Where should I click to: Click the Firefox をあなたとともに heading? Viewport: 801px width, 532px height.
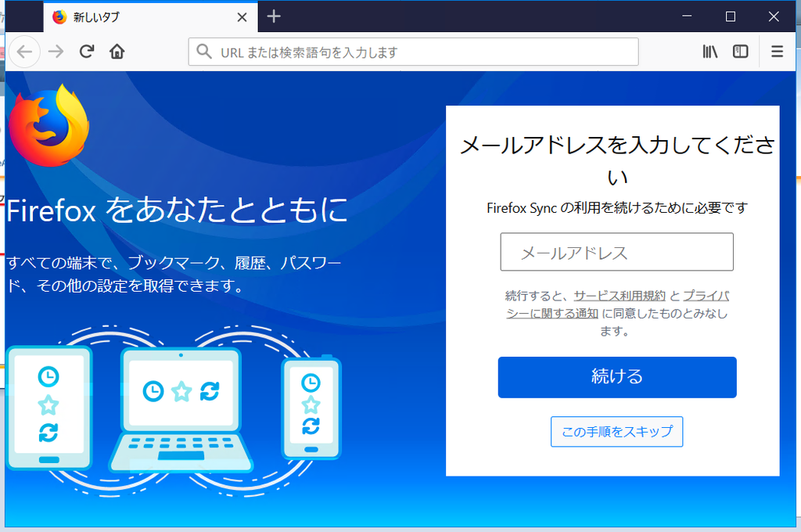pyautogui.click(x=178, y=210)
